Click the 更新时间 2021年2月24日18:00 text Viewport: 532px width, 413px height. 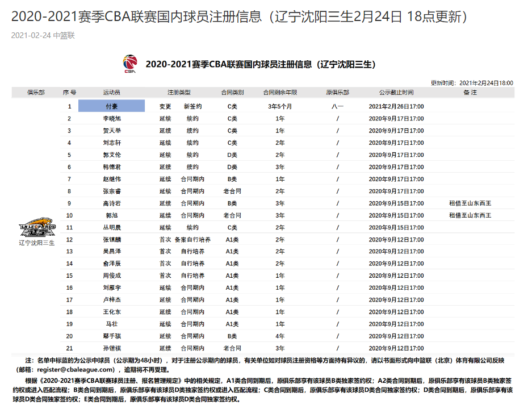[472, 83]
